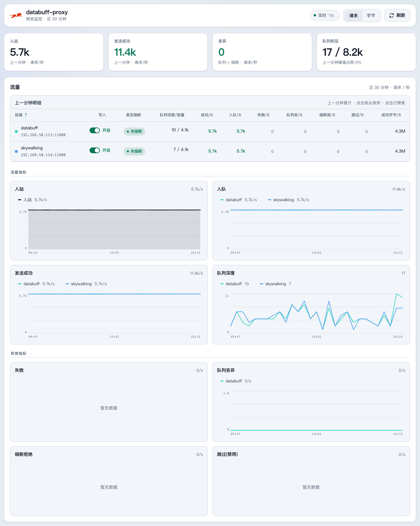Switch to the 请求 view tab
The width and height of the screenshot is (420, 526).
[353, 16]
